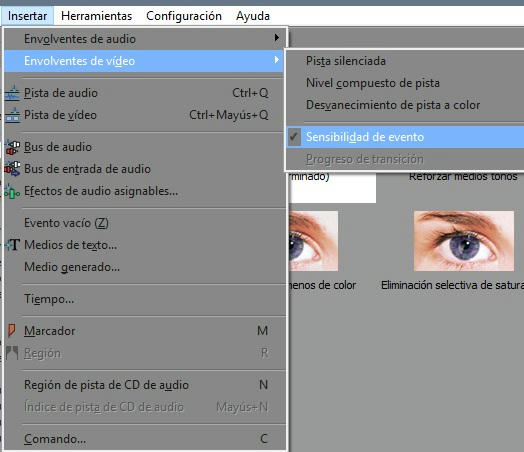Click the Pista de vídeo icon

(12, 115)
